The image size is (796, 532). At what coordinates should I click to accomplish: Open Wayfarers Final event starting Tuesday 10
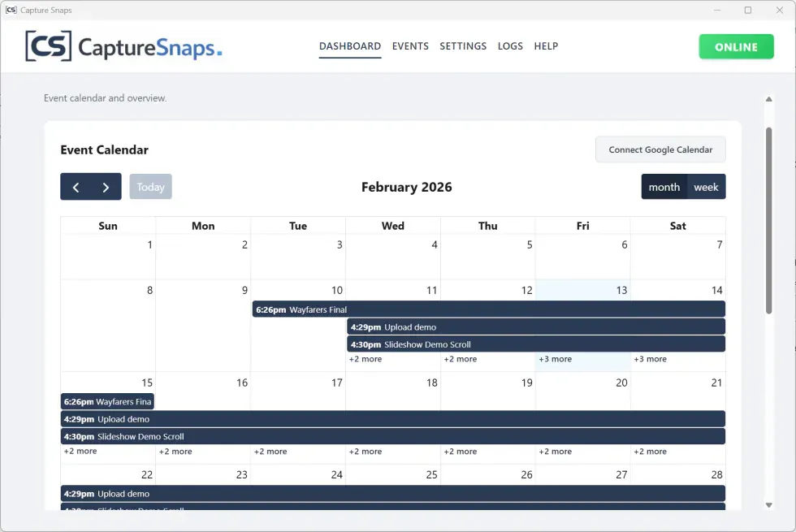coord(489,309)
